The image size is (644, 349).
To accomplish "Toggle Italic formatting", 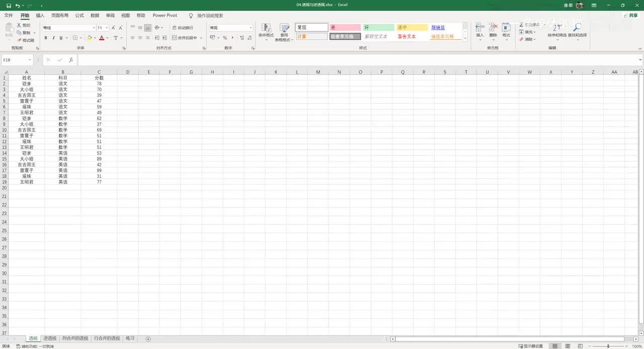I will coord(53,38).
